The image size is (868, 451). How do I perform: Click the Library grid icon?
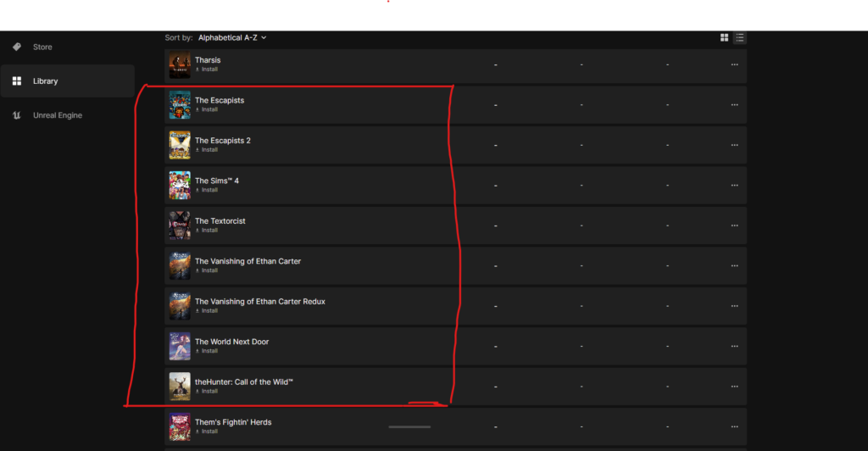point(17,81)
